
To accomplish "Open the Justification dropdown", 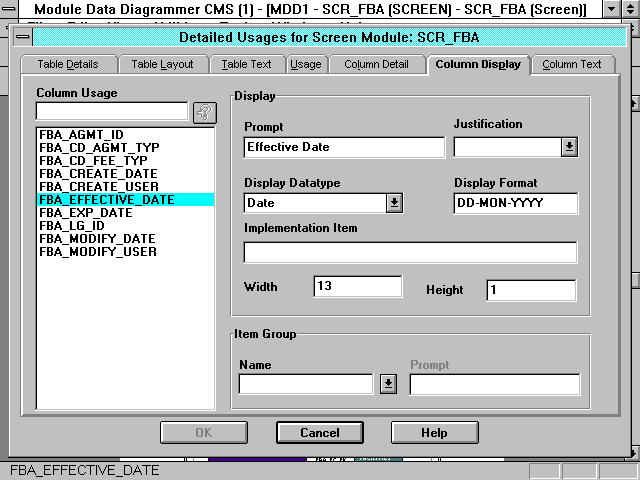I will coord(569,147).
